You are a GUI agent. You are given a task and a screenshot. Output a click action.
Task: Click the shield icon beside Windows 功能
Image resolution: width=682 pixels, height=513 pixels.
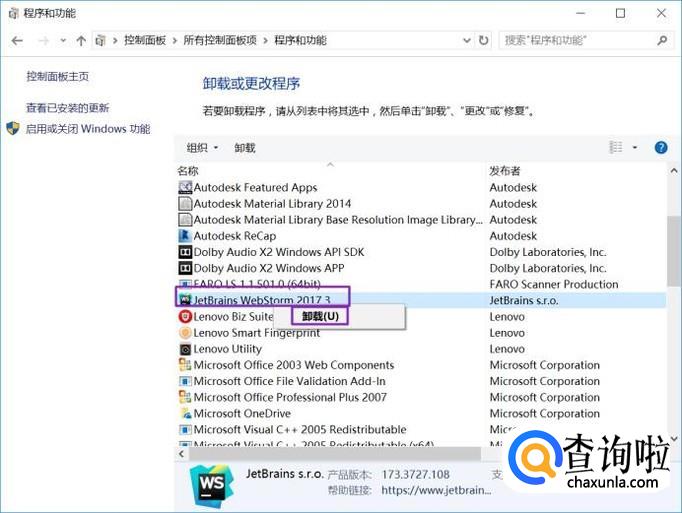coord(13,128)
